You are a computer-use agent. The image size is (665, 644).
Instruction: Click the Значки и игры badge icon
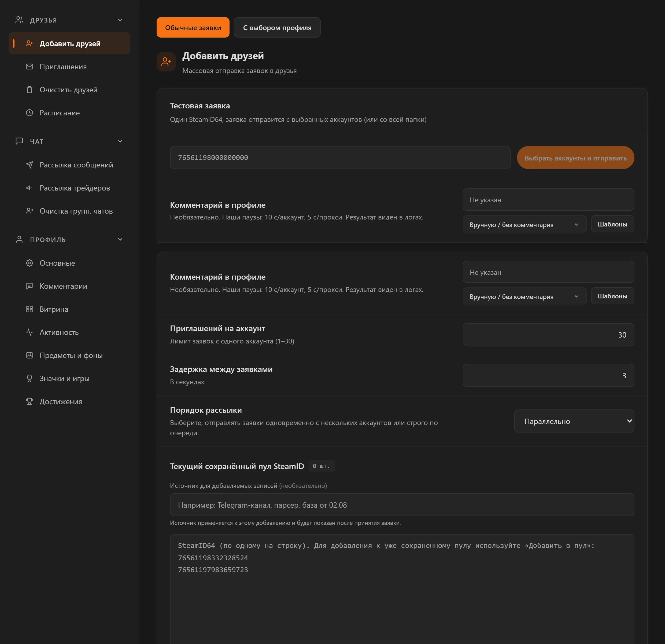click(x=29, y=378)
